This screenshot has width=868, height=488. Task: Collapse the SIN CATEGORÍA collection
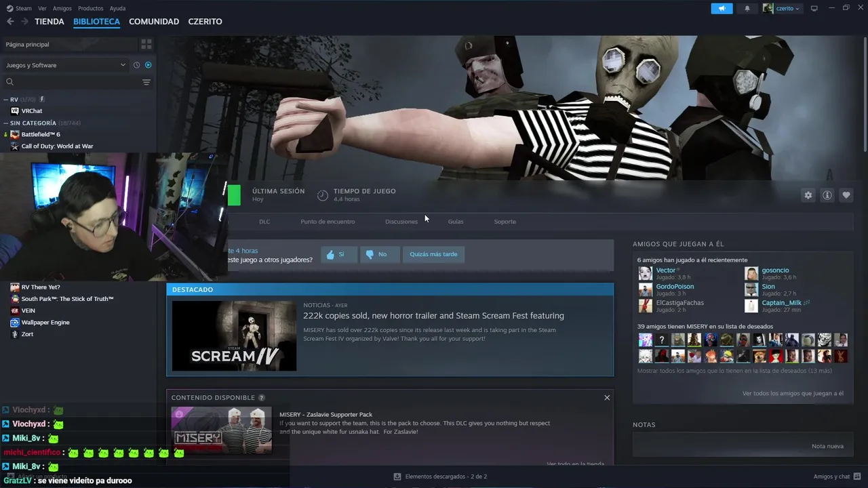tap(6, 123)
